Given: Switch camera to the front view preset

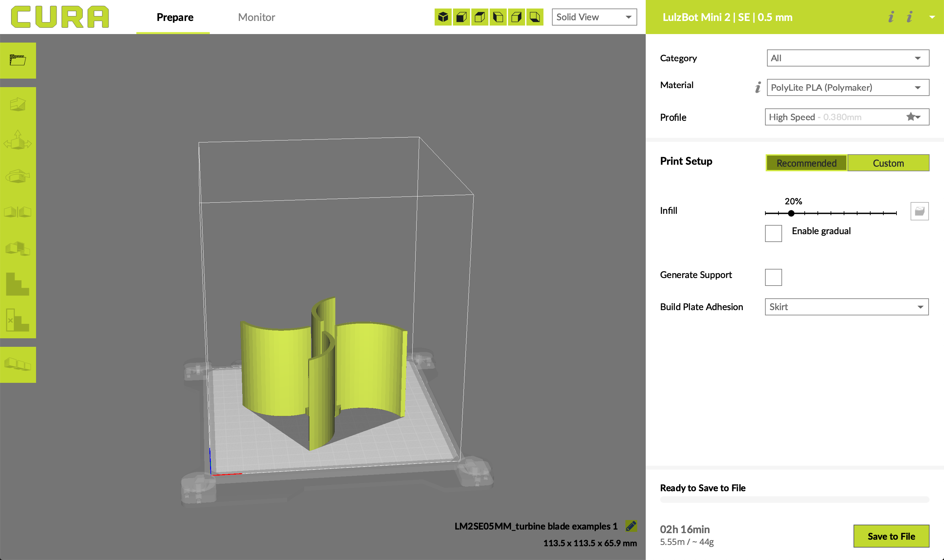Looking at the screenshot, I should (462, 17).
